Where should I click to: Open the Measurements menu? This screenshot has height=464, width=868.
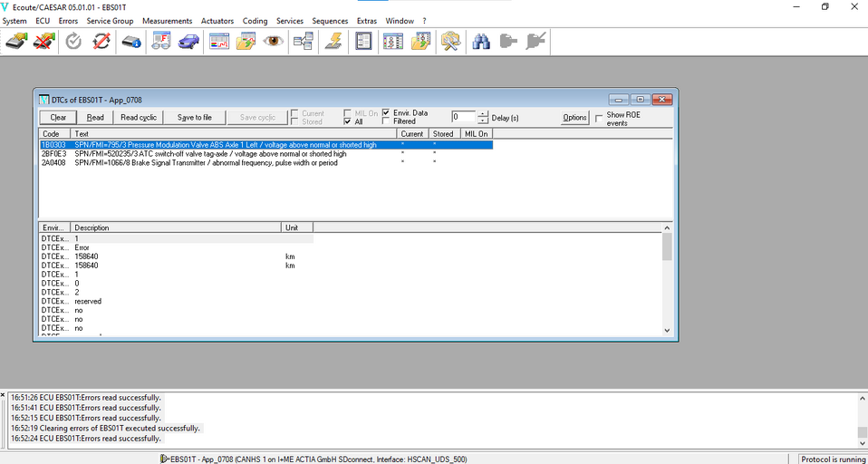(167, 21)
